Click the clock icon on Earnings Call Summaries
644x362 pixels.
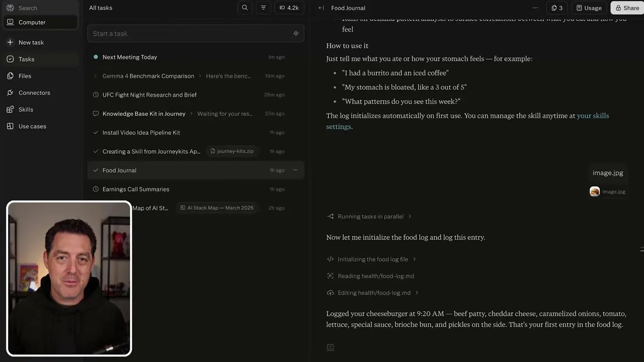(96, 189)
